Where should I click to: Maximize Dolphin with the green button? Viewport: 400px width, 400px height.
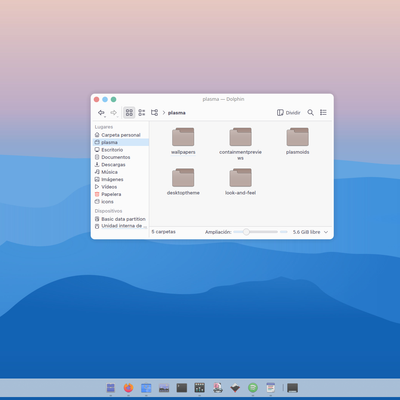(113, 99)
